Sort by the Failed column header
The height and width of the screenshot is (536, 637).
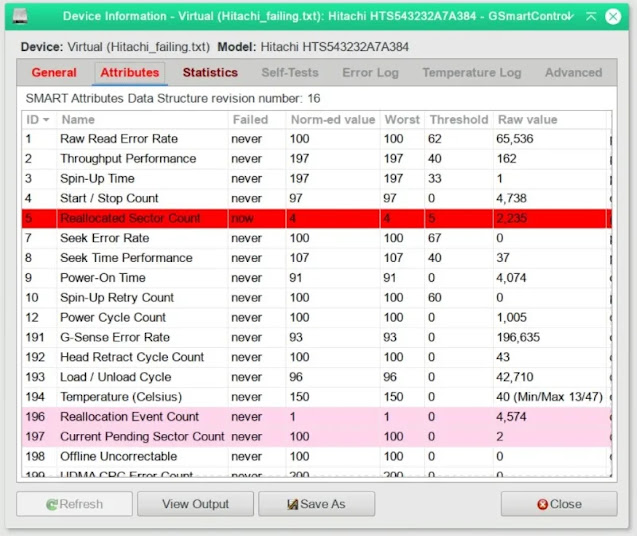coord(257,119)
